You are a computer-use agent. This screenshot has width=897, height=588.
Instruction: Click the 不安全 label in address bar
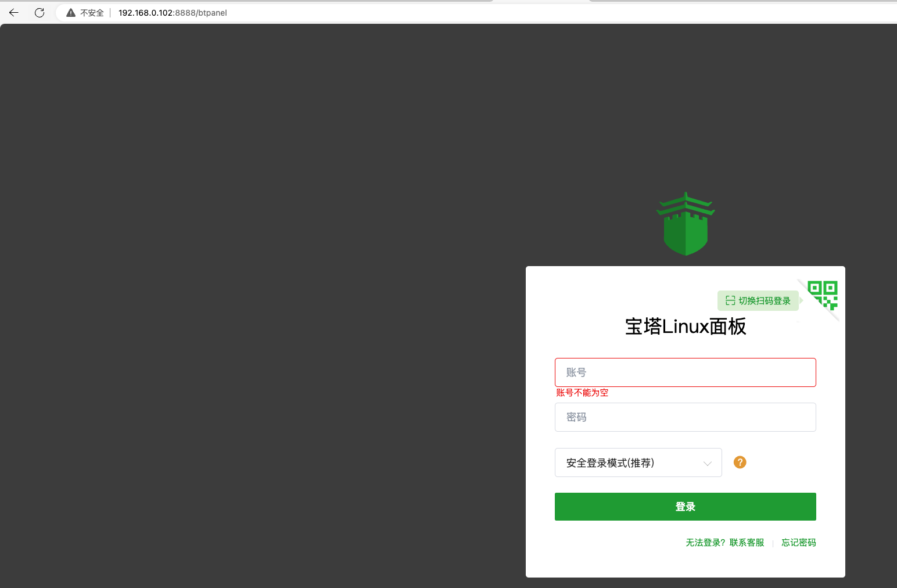click(x=92, y=13)
